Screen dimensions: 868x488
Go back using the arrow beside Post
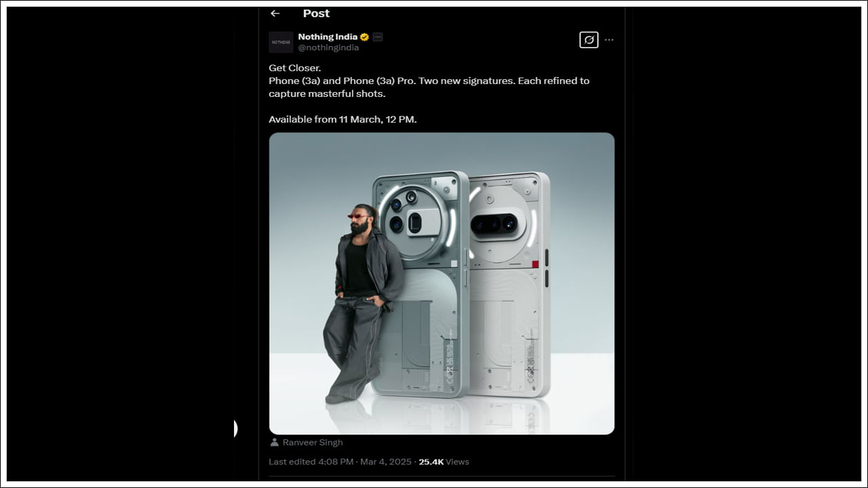pyautogui.click(x=275, y=14)
